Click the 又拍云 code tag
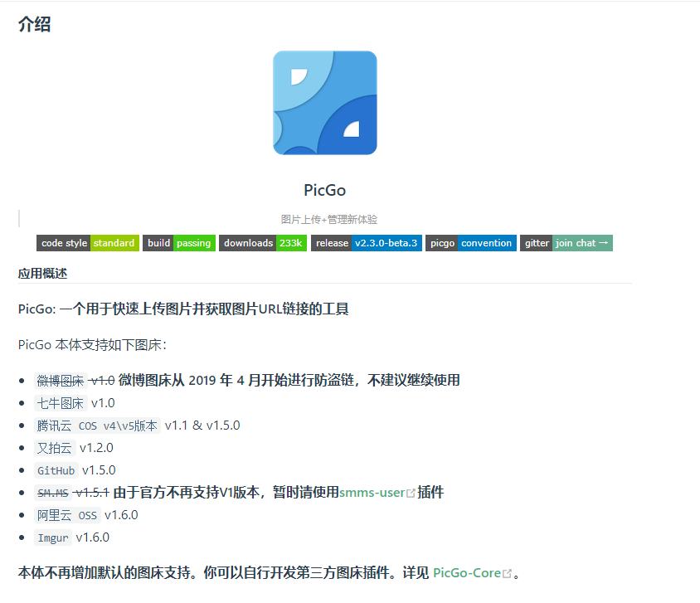This screenshot has height=603, width=700. pyautogui.click(x=55, y=448)
